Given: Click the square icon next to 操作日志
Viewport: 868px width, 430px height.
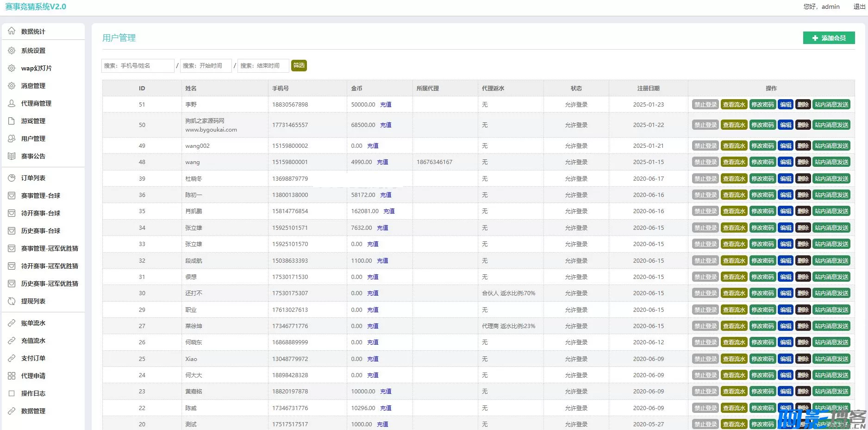Looking at the screenshot, I should (x=12, y=393).
